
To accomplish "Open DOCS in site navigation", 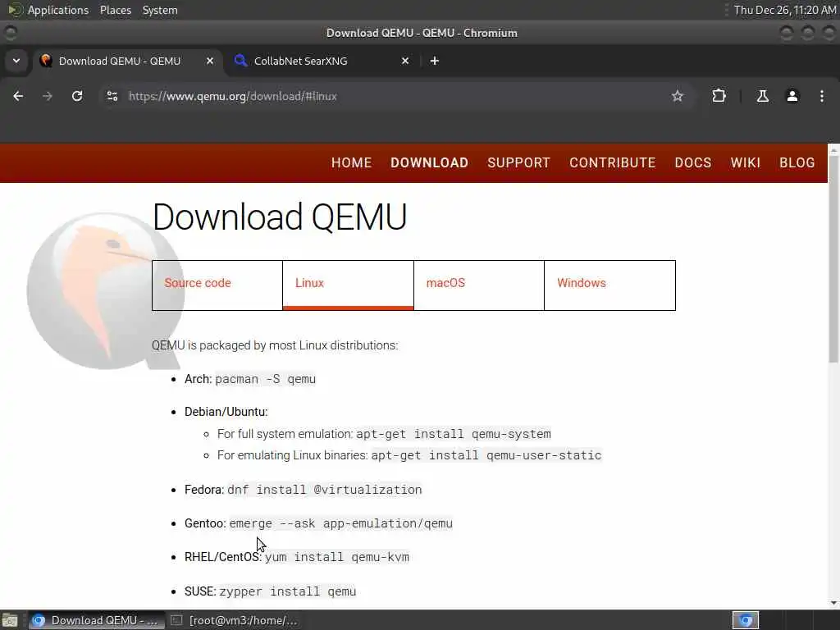I will tap(693, 163).
